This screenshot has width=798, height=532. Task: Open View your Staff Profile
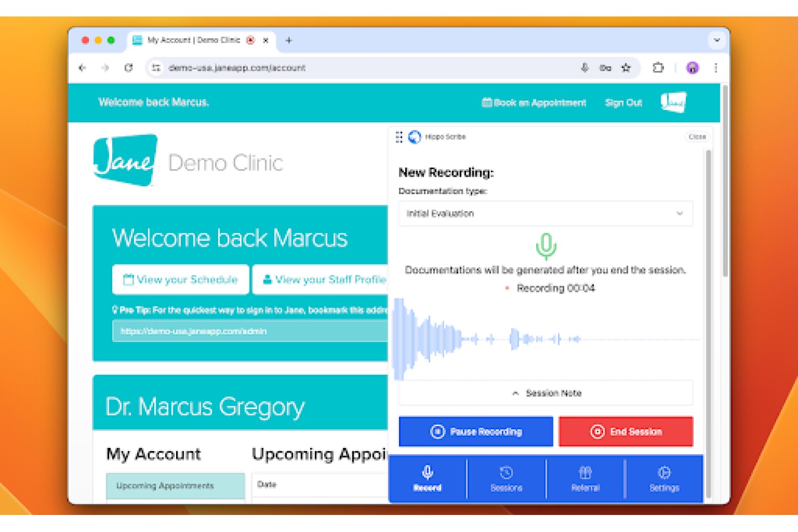(x=320, y=279)
